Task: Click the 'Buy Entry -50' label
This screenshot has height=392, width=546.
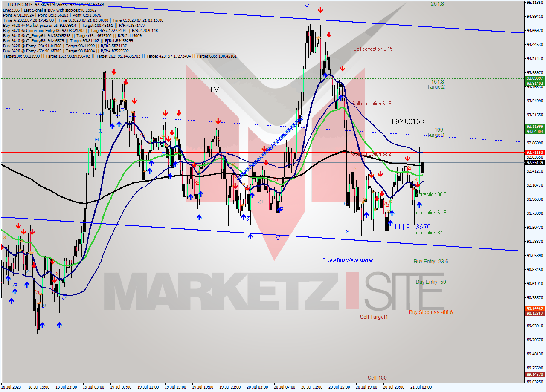Action: coord(431,282)
